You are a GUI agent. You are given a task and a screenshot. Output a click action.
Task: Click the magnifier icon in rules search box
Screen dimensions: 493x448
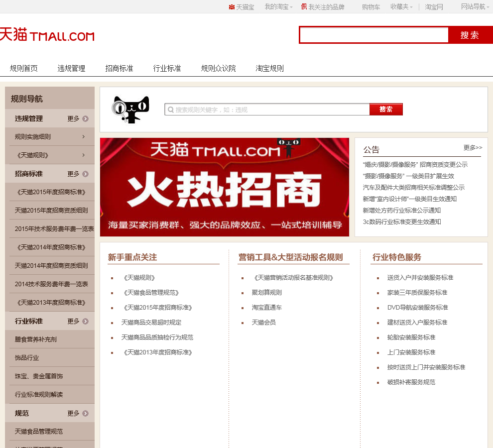[x=171, y=110]
